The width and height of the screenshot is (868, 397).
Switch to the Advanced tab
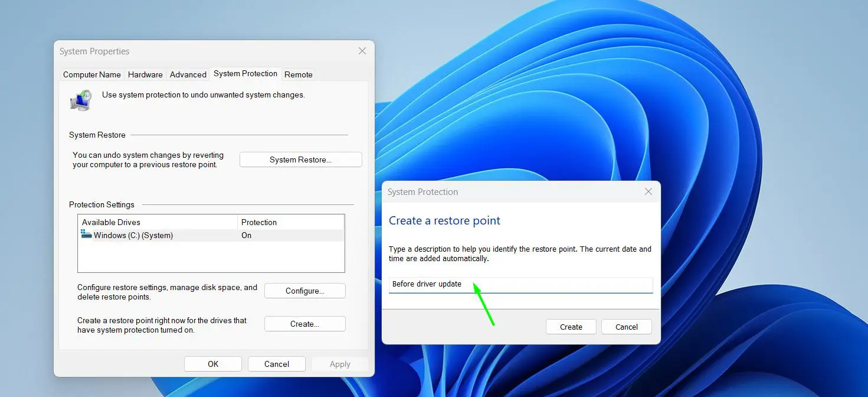188,74
